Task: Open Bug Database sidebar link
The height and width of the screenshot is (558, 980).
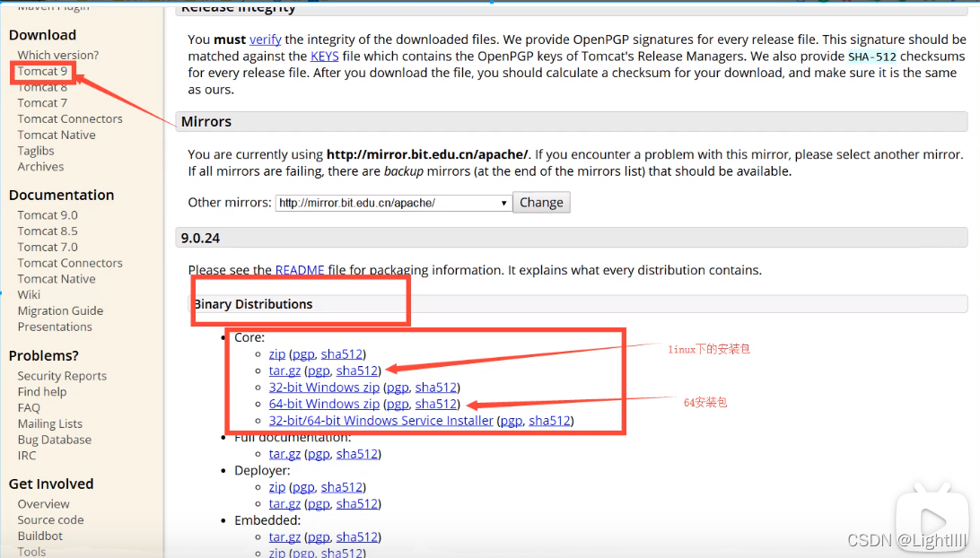Action: [55, 440]
